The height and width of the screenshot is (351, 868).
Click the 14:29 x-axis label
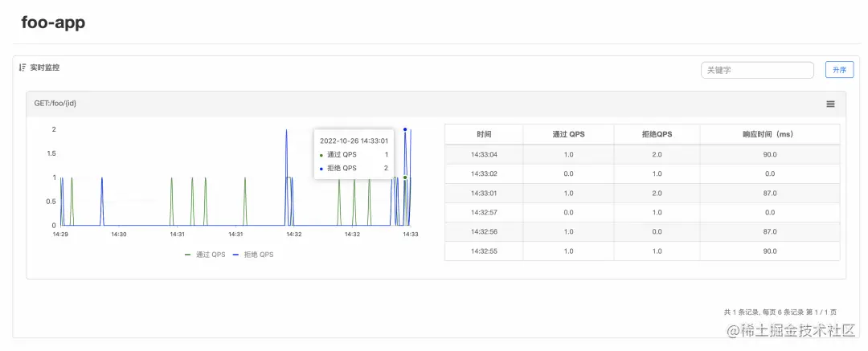pos(59,235)
